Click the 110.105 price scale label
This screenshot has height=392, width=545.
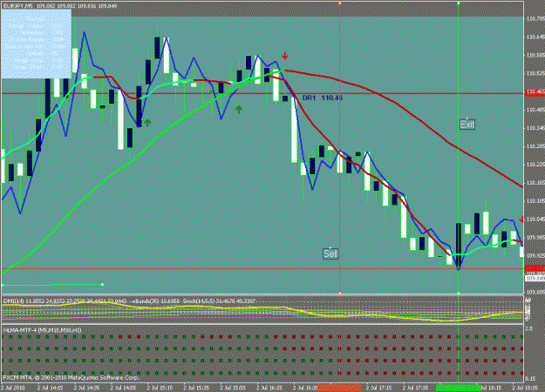point(535,200)
